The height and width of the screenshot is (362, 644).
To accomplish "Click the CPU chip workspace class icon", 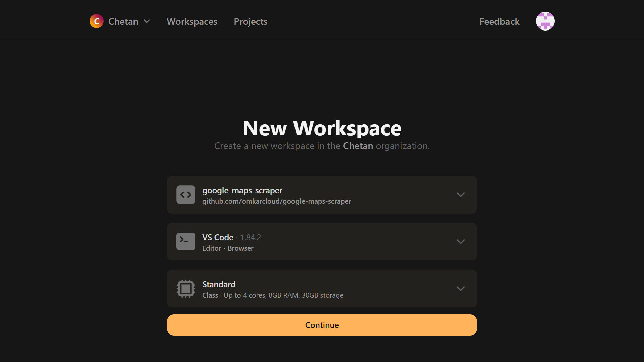I will (186, 288).
